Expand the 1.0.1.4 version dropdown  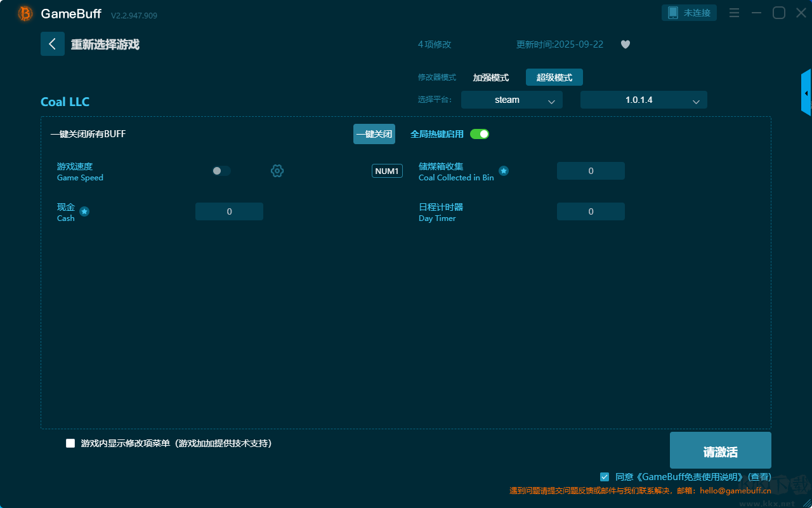pos(643,100)
